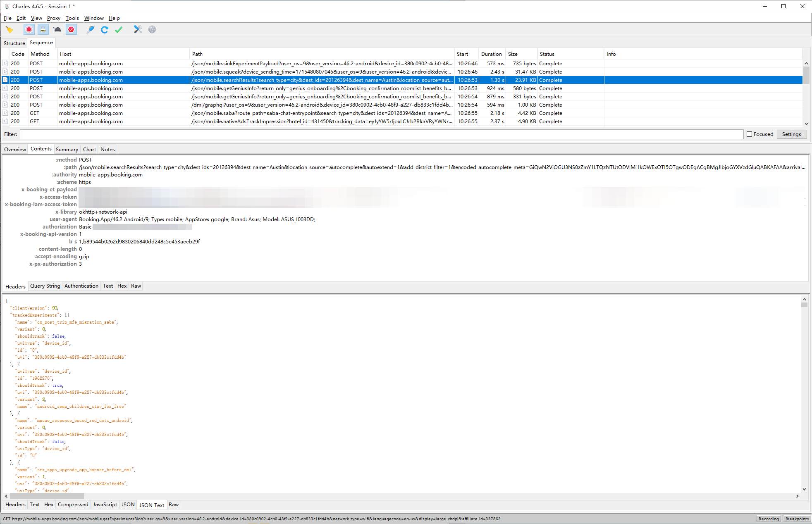Click the green Validate checkmark icon
812x524 pixels.
click(x=119, y=29)
